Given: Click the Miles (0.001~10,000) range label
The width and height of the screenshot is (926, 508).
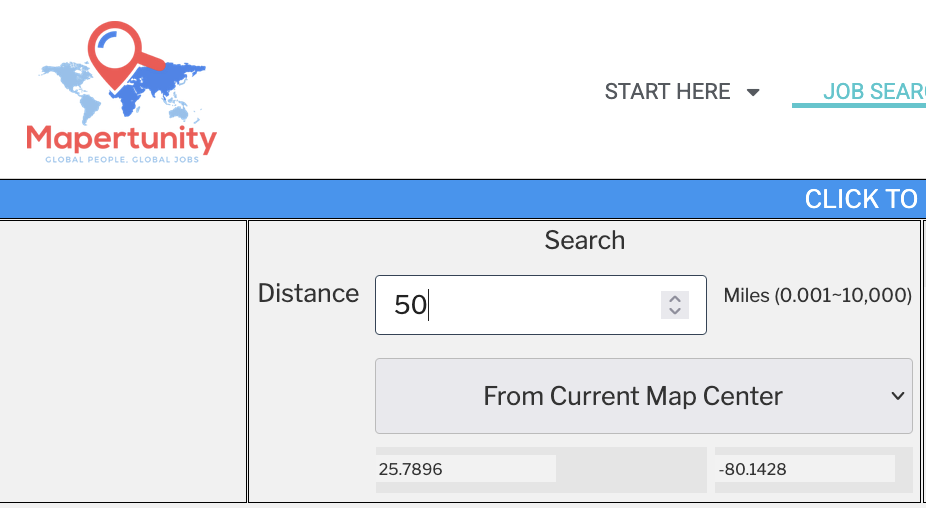Looking at the screenshot, I should [x=817, y=295].
